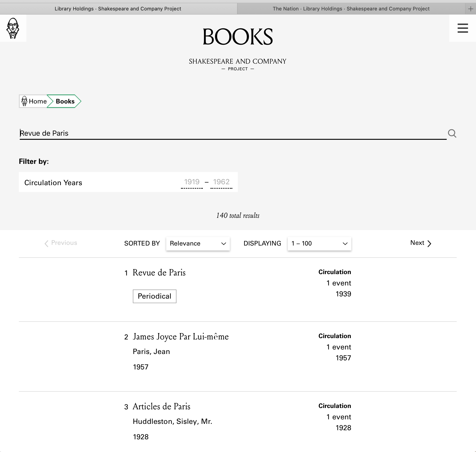The image size is (476, 452).
Task: Open the Sorted By Relevance dropdown
Action: pyautogui.click(x=198, y=243)
